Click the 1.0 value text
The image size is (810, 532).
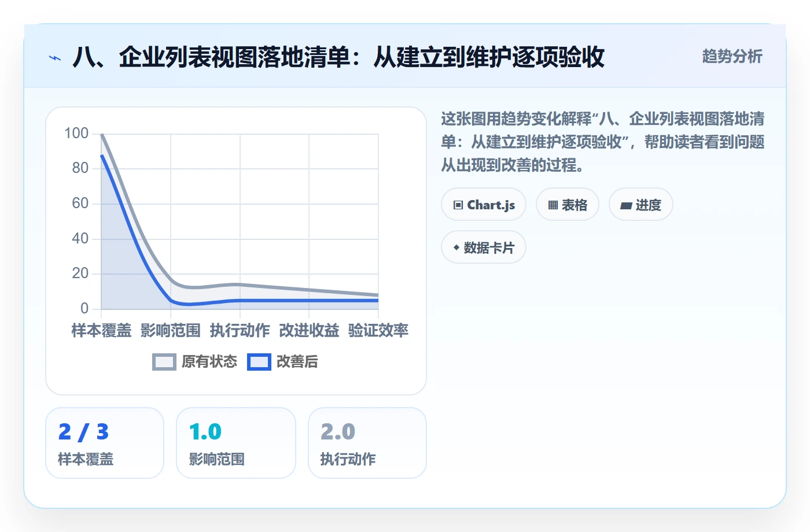tap(205, 432)
